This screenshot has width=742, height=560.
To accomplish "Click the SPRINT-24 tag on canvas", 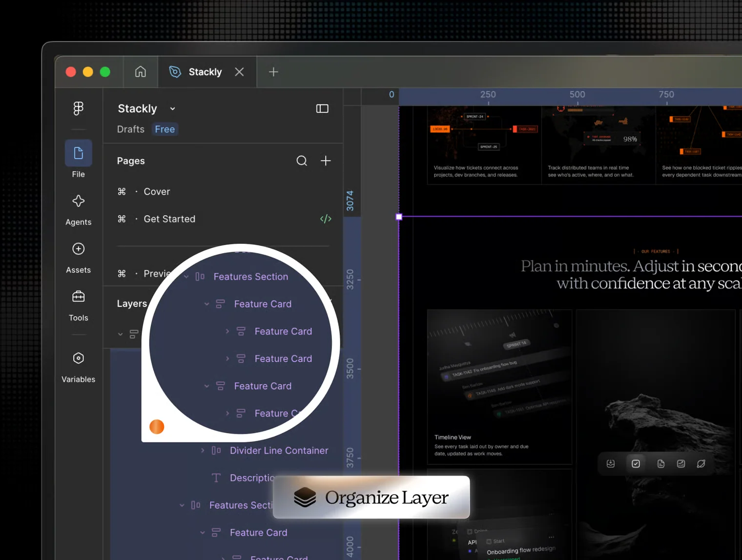I will click(x=475, y=117).
